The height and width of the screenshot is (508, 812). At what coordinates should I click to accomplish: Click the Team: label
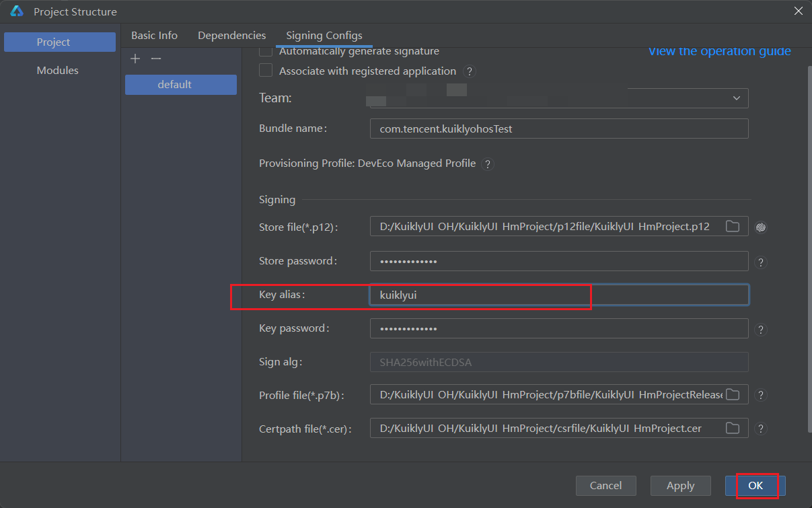tap(275, 98)
